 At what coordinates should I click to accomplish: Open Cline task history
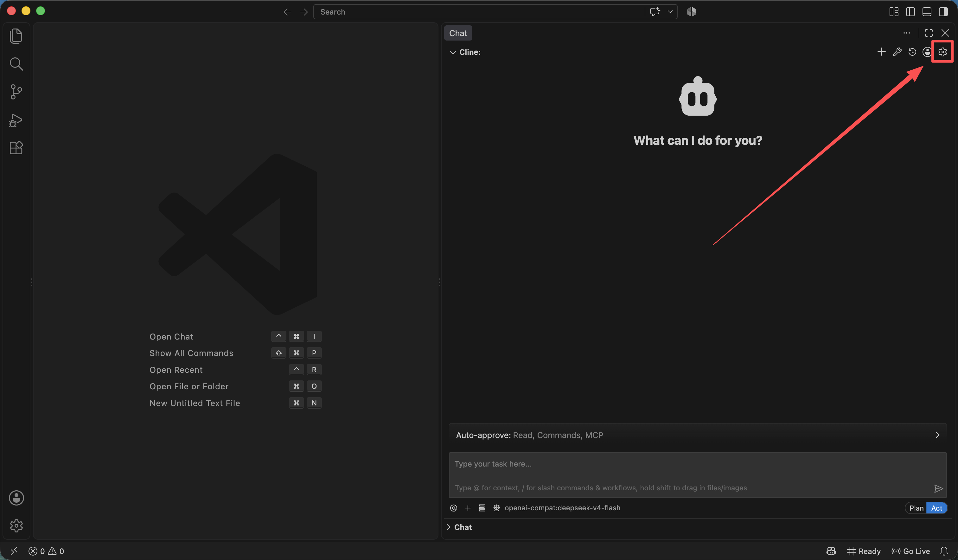[912, 52]
